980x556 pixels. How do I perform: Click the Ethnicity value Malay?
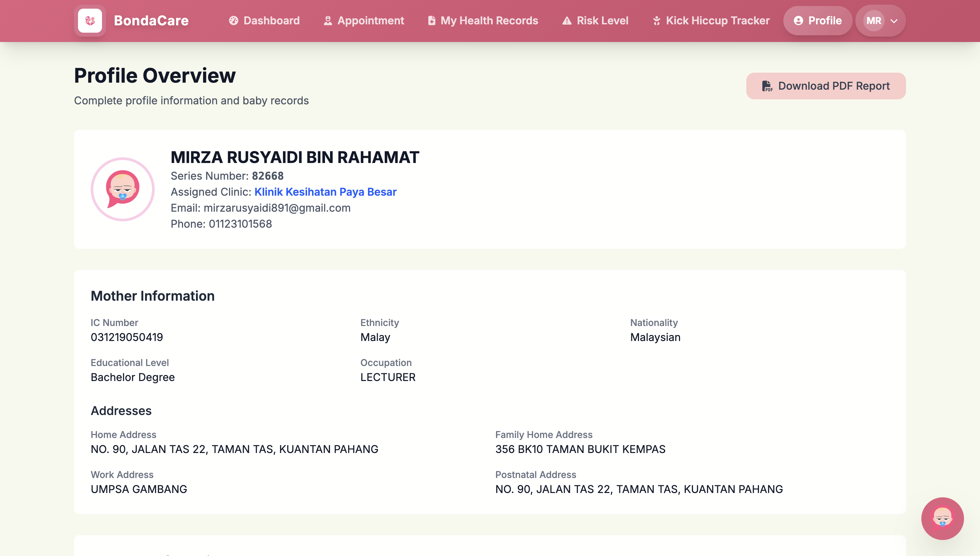375,337
